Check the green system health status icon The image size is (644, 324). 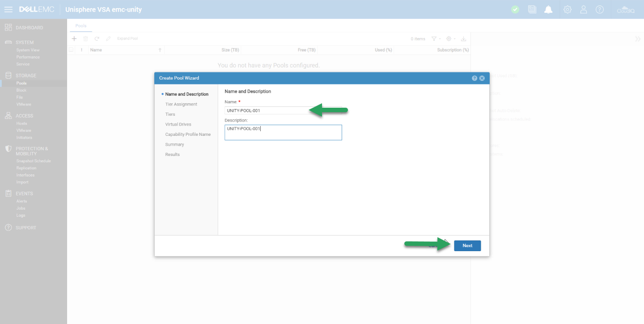click(515, 9)
